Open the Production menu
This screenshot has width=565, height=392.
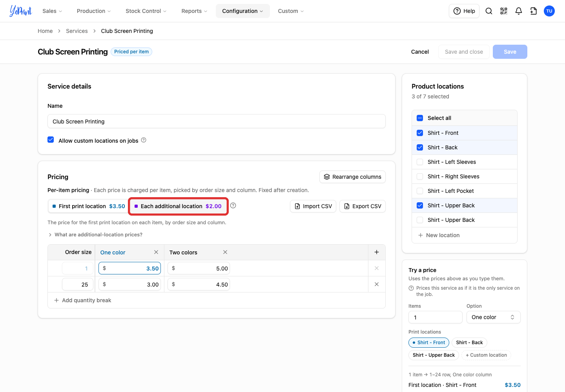(x=94, y=11)
